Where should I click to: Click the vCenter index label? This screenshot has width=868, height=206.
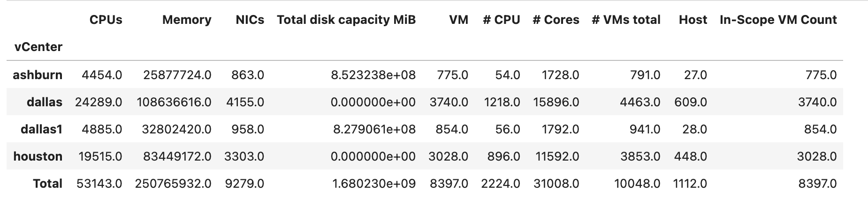click(38, 47)
